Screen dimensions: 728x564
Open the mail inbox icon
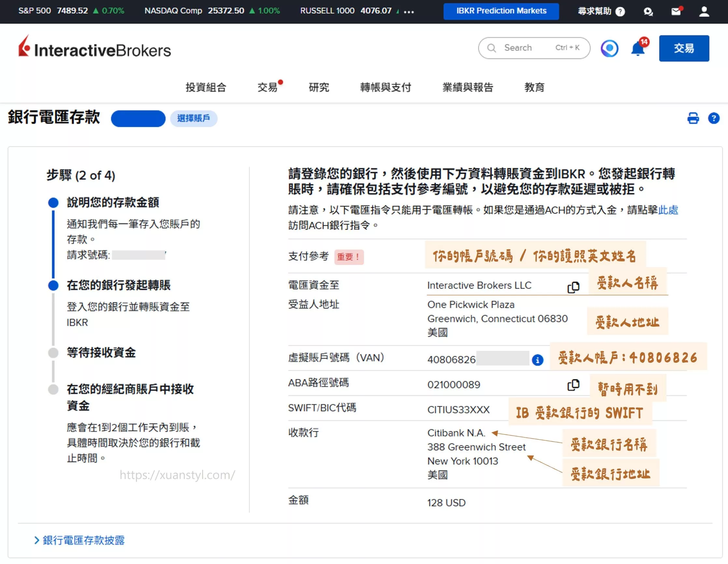click(676, 12)
